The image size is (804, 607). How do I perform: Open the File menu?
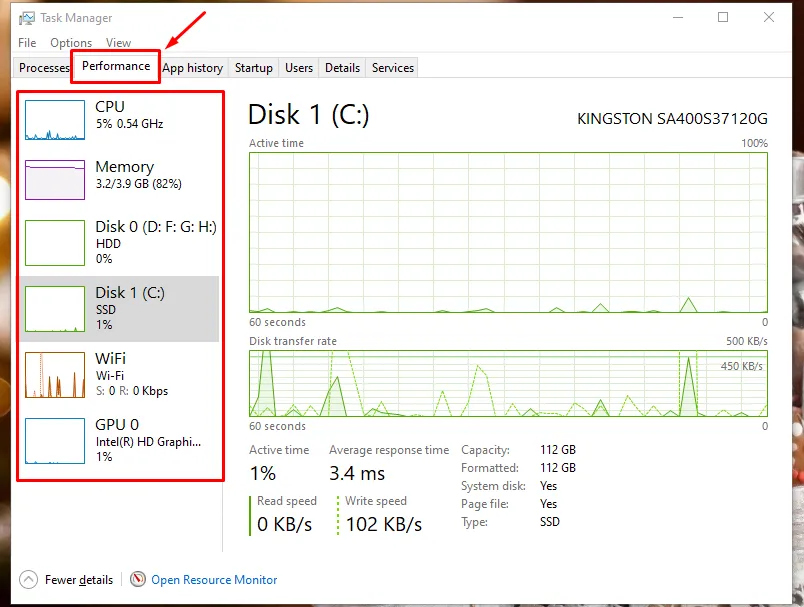[x=27, y=43]
